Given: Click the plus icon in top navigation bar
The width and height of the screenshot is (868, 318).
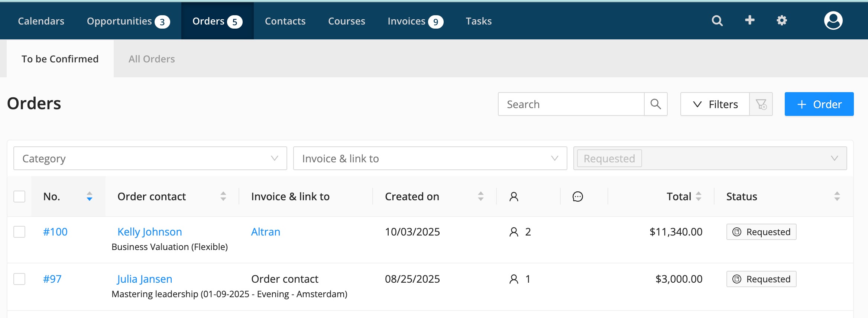Looking at the screenshot, I should (750, 20).
